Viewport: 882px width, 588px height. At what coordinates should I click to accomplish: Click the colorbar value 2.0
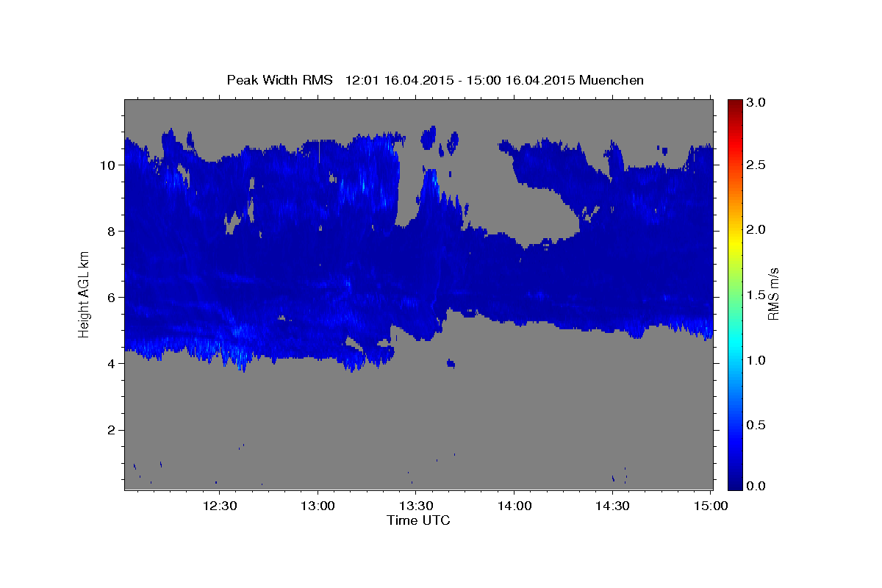(x=756, y=230)
